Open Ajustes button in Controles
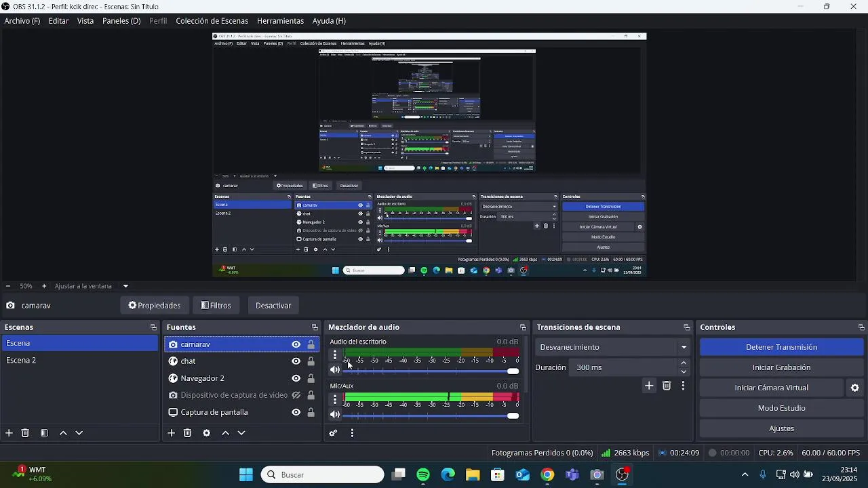This screenshot has height=488, width=868. coord(781,428)
